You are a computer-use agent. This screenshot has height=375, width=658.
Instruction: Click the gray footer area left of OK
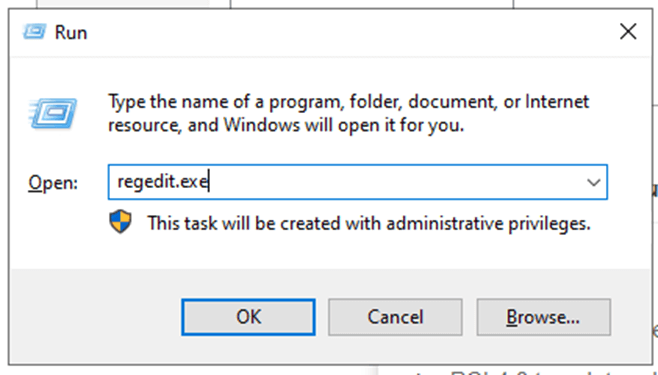[x=96, y=317]
